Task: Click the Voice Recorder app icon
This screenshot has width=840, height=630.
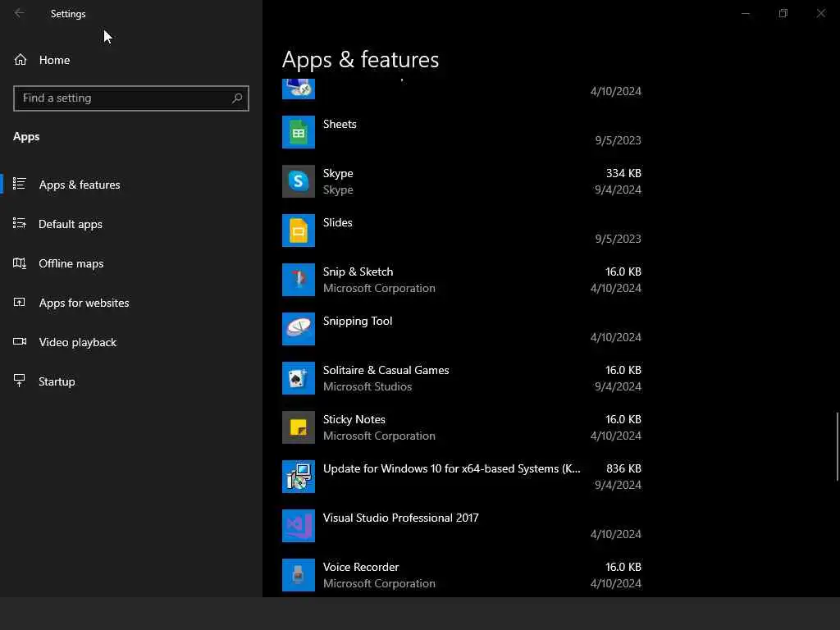Action: [x=299, y=576]
